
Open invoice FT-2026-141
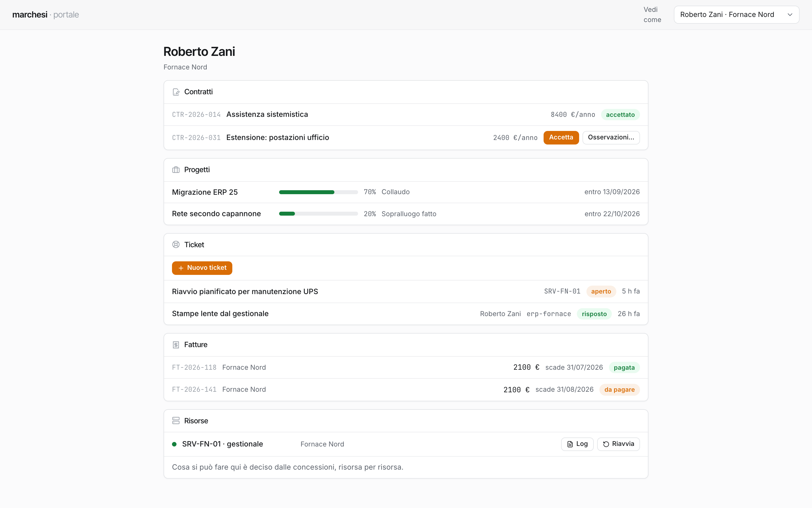click(406, 390)
